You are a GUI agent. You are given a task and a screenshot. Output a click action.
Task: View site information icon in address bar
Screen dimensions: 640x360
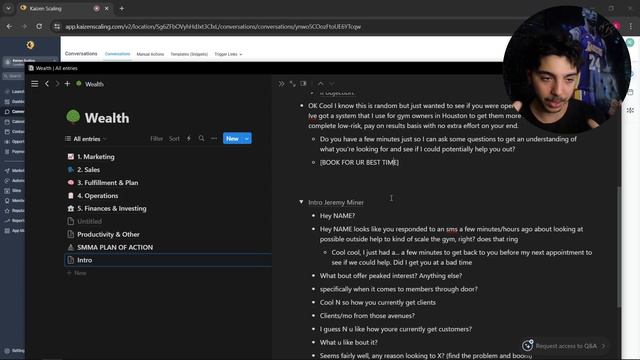coord(57,27)
